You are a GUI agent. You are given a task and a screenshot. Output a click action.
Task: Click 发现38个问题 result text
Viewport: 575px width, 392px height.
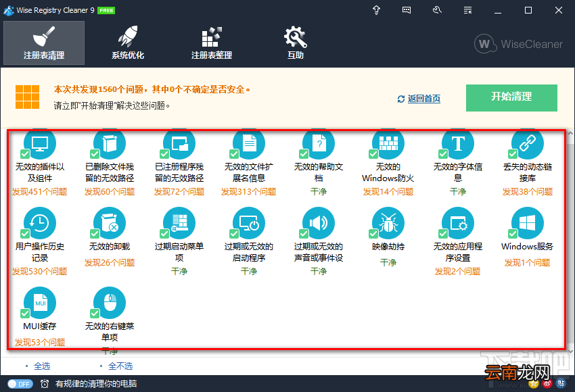pyautogui.click(x=528, y=191)
